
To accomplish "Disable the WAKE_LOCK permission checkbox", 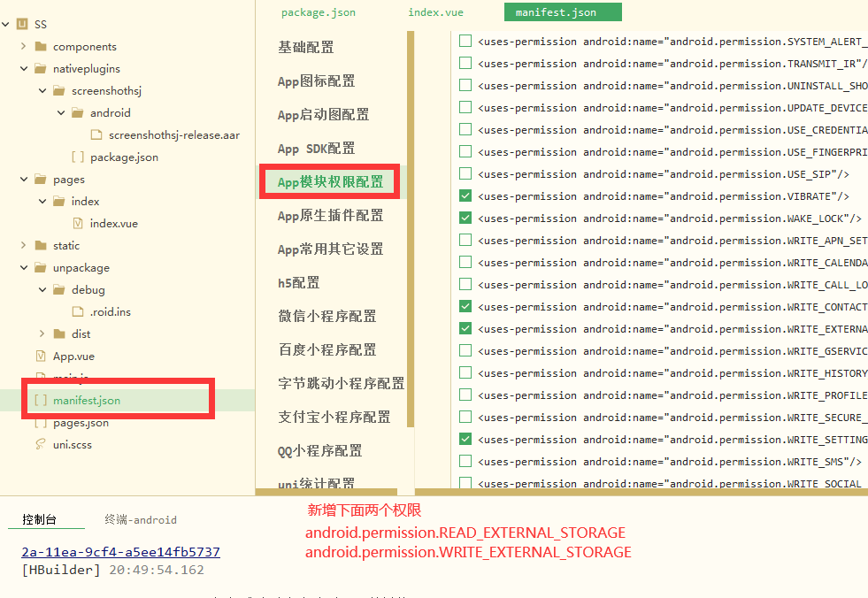I will pyautogui.click(x=465, y=218).
